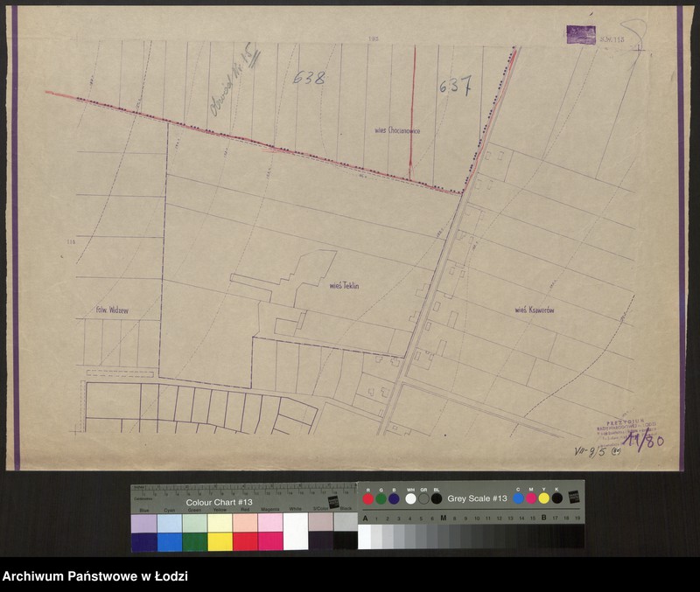Click the cyan C circle on grey scale card
Image resolution: width=700 pixels, height=592 pixels.
coord(519,498)
